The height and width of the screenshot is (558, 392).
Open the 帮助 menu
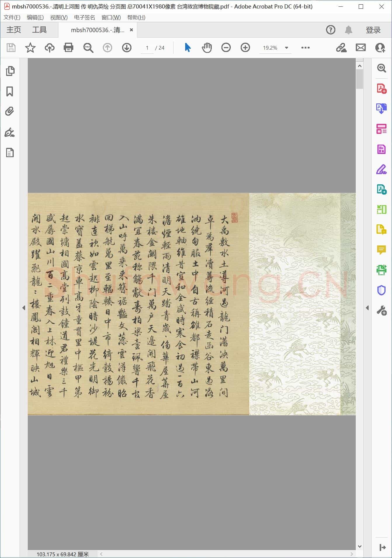click(x=136, y=17)
